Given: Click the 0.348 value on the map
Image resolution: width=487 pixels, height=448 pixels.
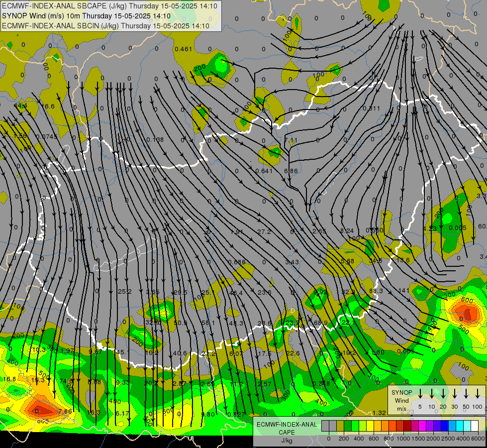Looking at the screenshot, I should [x=321, y=383].
